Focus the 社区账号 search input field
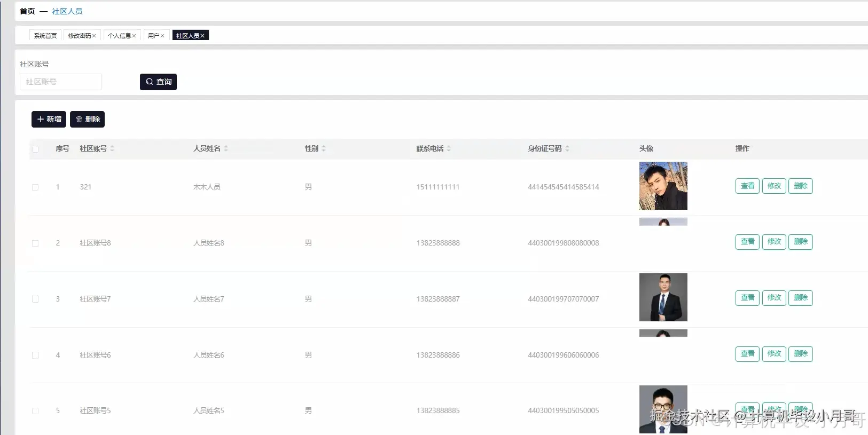Image resolution: width=868 pixels, height=435 pixels. tap(60, 82)
